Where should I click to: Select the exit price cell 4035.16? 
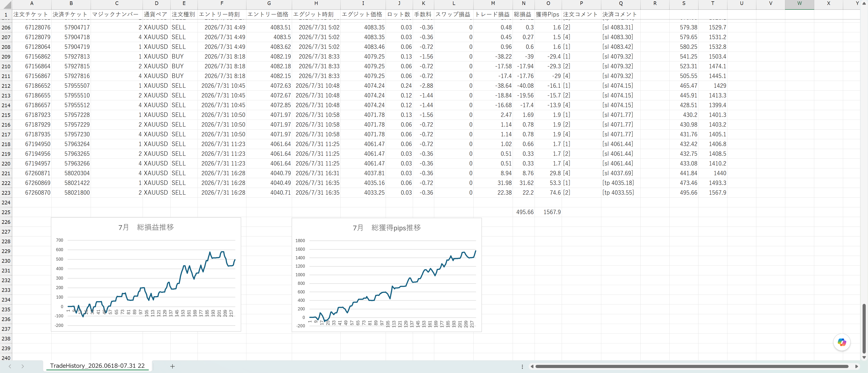pos(363,183)
